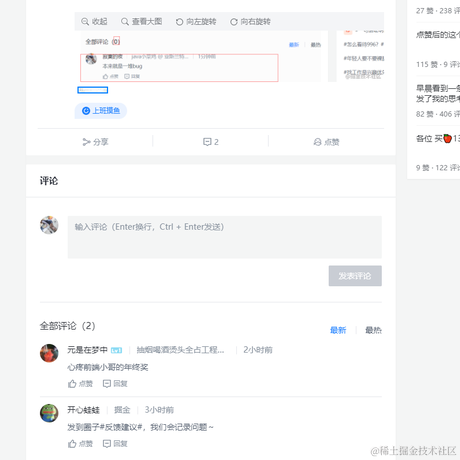The width and height of the screenshot is (460, 460).
Task: Open 开心蛙蛙 user profile name
Action: click(x=83, y=410)
